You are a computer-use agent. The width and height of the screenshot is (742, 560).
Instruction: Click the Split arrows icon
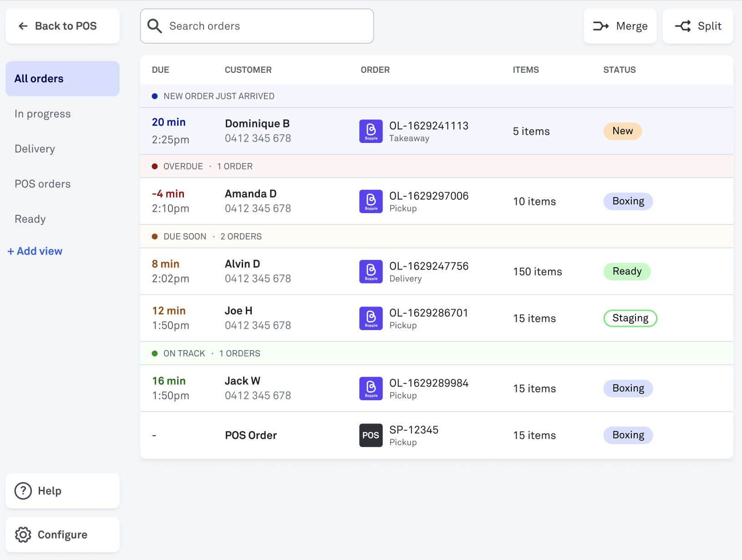click(x=683, y=26)
